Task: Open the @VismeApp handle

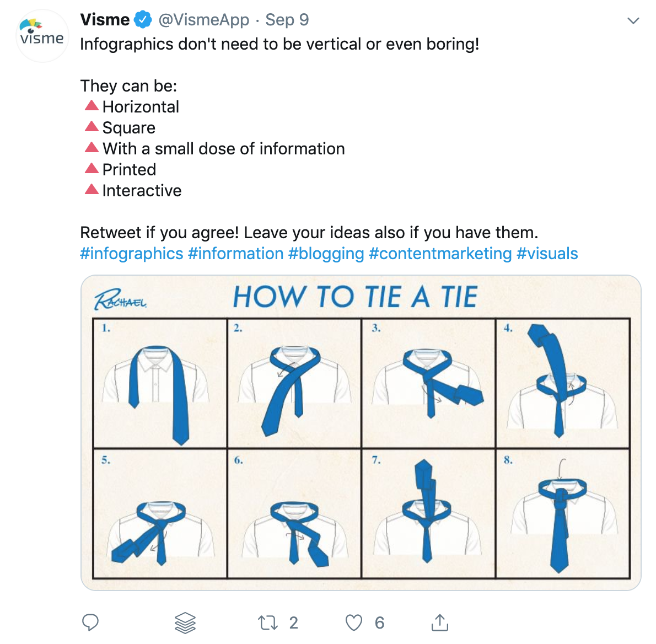Action: point(204,20)
